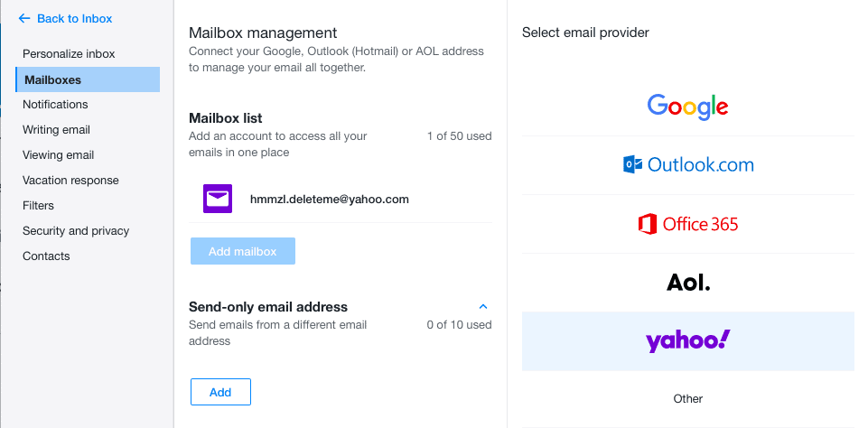This screenshot has width=868, height=428.
Task: Click Add under Send-only email address
Action: pos(220,392)
